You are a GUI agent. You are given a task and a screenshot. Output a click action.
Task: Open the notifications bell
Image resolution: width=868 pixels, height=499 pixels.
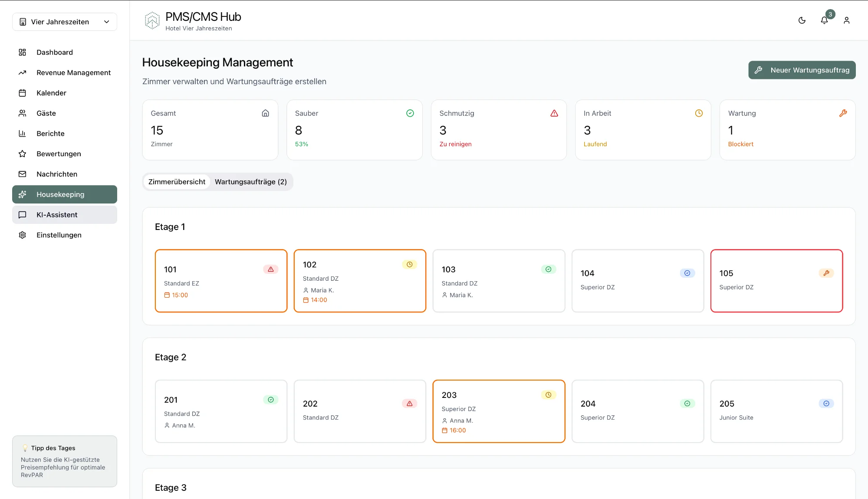coord(824,20)
